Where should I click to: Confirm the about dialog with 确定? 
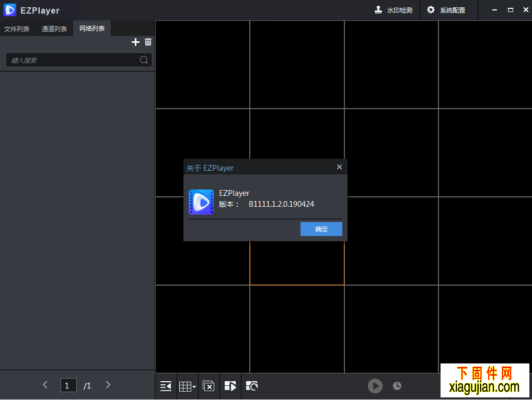[x=321, y=229]
